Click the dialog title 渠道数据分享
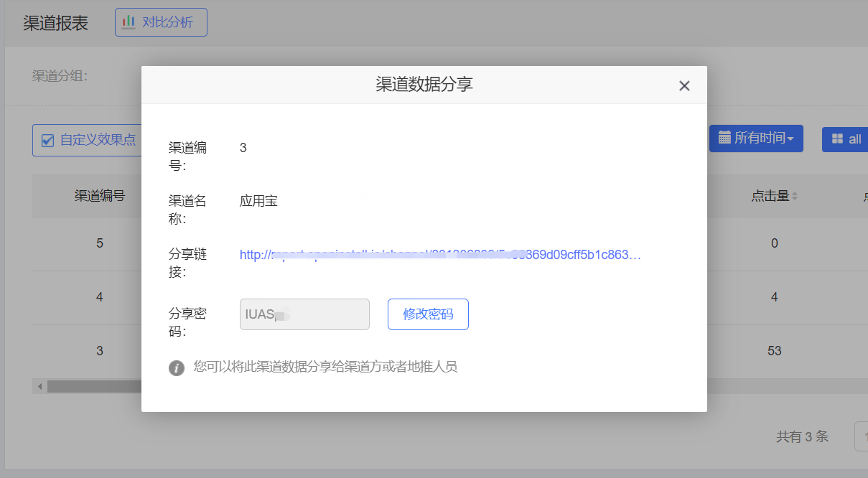The image size is (868, 478). pyautogui.click(x=424, y=85)
